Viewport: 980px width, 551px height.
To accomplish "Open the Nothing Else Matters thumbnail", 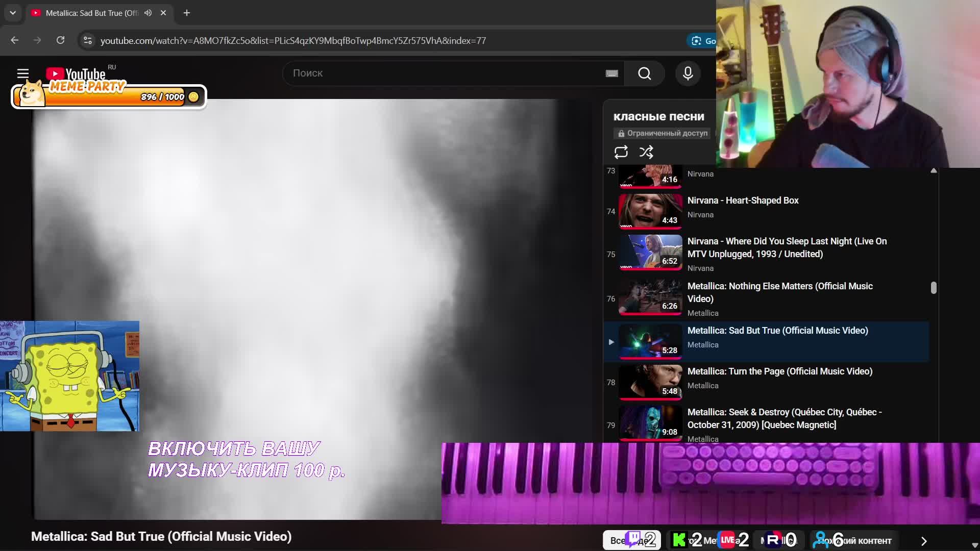I will 650,297.
